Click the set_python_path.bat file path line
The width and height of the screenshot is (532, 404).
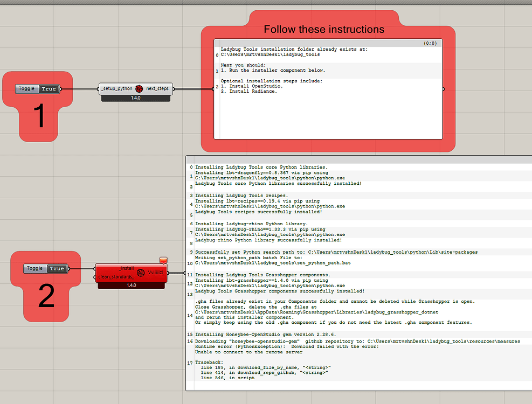pyautogui.click(x=273, y=263)
